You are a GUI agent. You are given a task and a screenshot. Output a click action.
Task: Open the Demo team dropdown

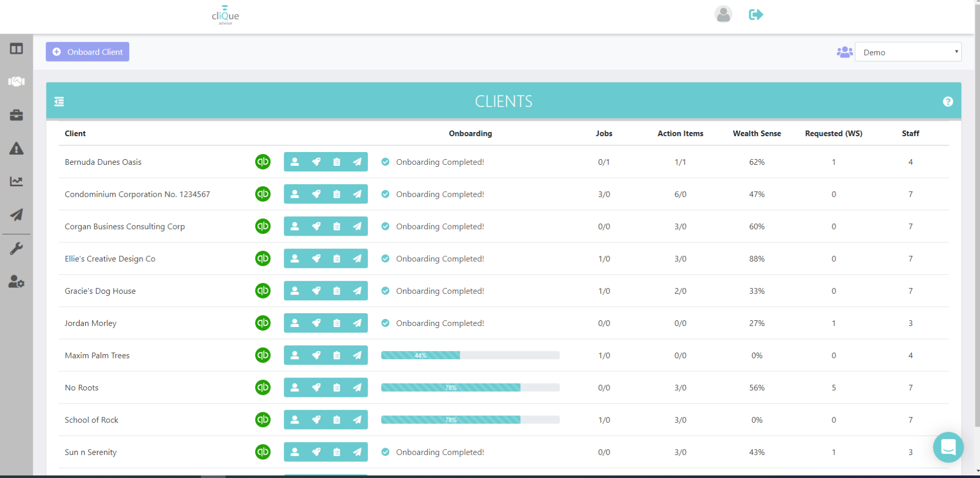pyautogui.click(x=908, y=52)
